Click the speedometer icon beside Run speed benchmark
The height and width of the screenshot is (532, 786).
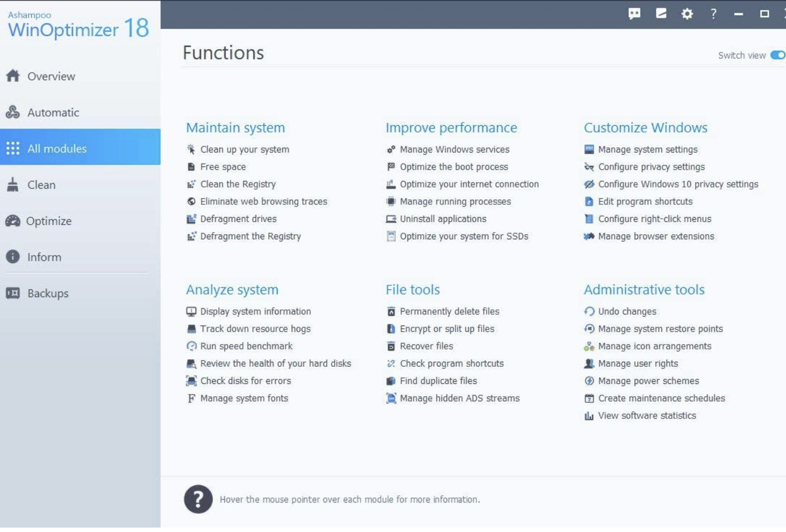(191, 346)
